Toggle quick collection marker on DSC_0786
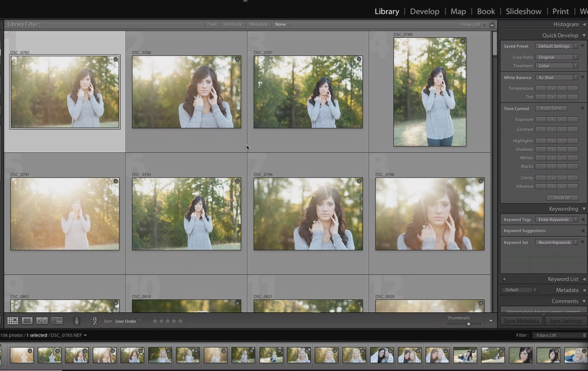 237,59
